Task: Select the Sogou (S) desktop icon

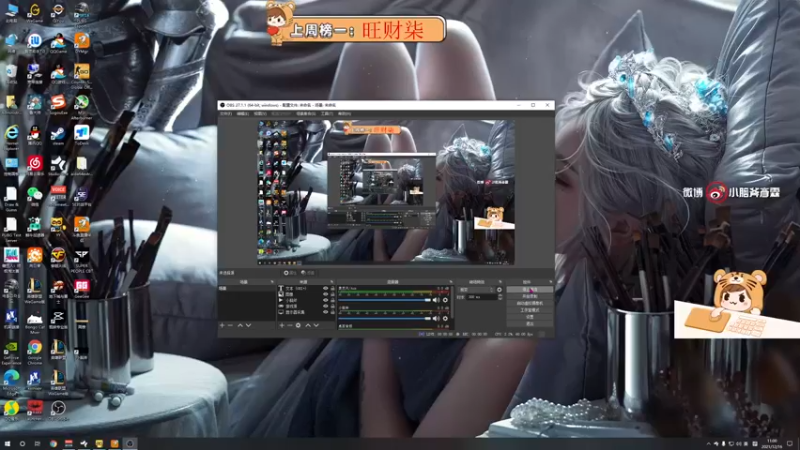Action: (x=58, y=105)
